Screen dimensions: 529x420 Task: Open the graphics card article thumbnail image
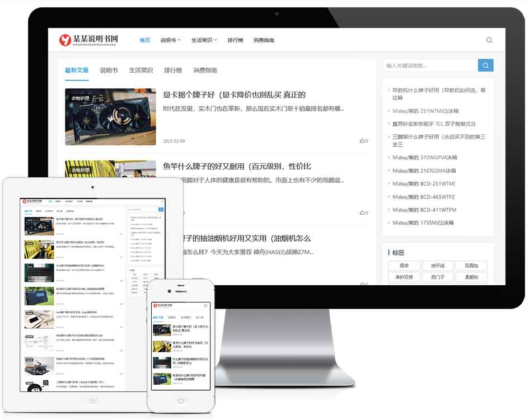click(x=110, y=117)
